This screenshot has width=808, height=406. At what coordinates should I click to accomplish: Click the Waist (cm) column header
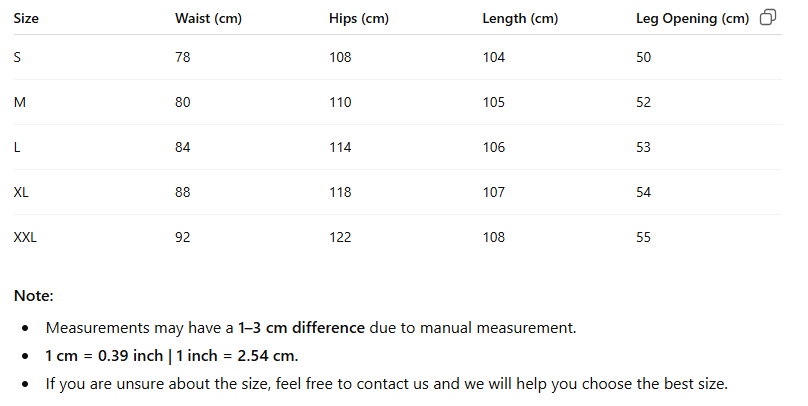[208, 19]
